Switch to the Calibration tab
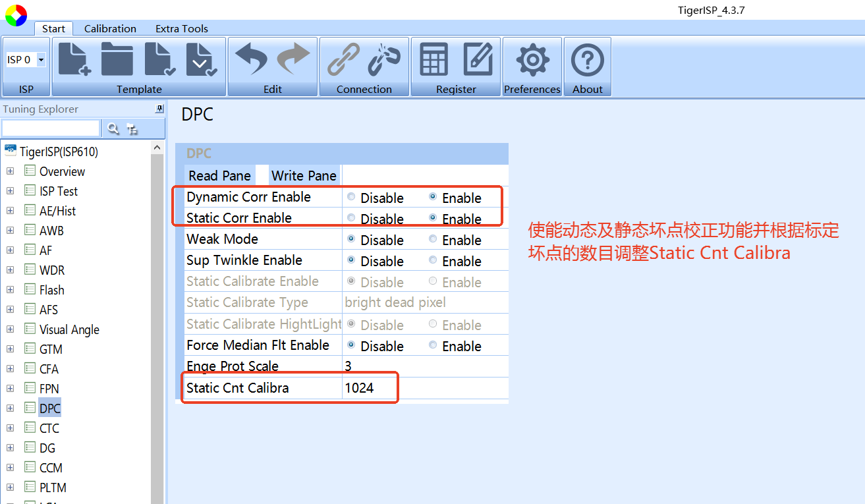The height and width of the screenshot is (504, 865). pyautogui.click(x=110, y=28)
